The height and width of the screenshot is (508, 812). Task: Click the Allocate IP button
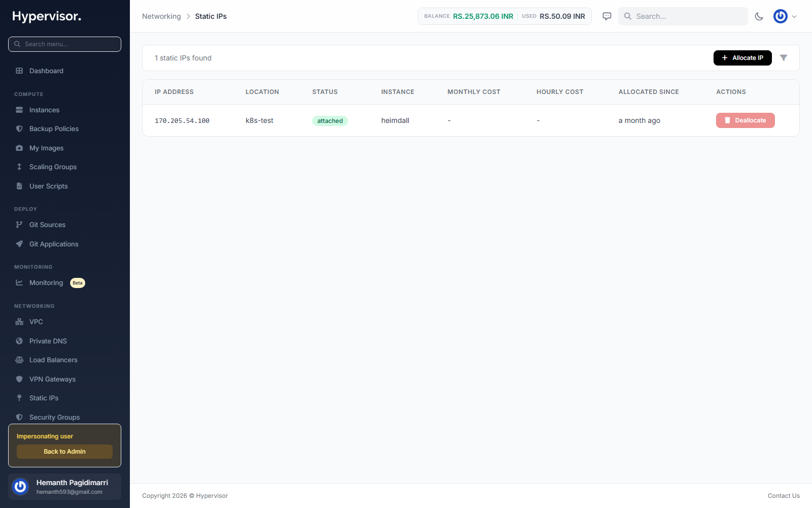pos(742,58)
